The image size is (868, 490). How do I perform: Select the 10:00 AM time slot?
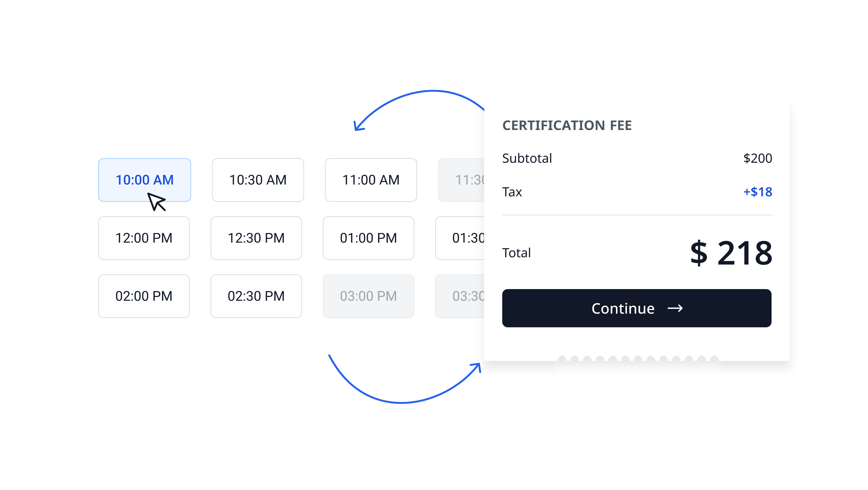click(144, 180)
